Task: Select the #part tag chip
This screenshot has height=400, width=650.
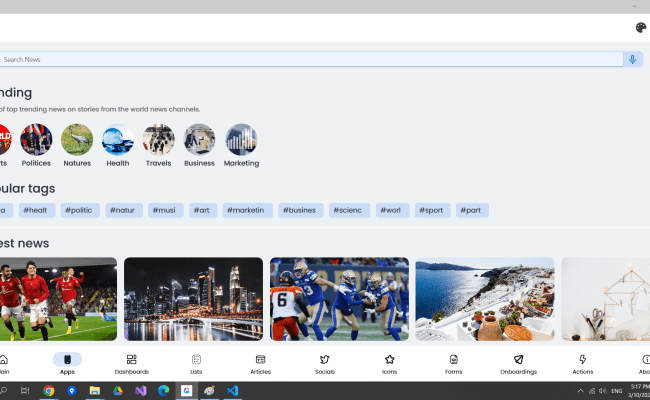Action: (472, 210)
